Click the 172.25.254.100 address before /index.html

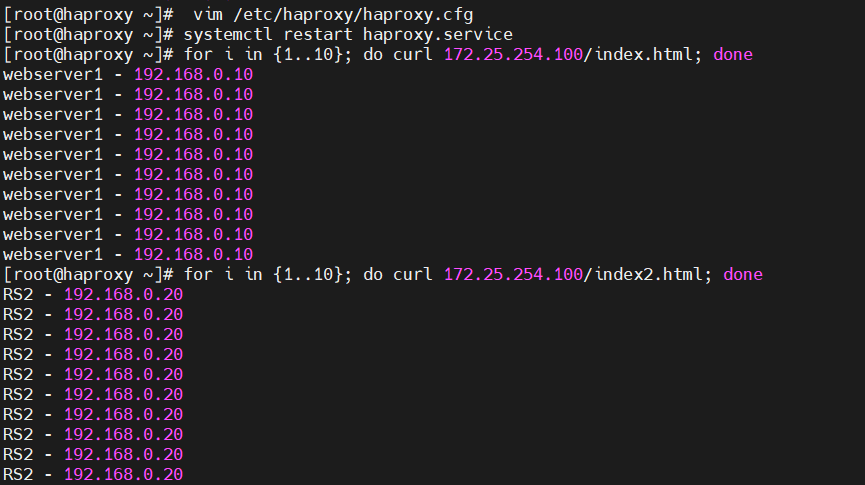click(513, 55)
